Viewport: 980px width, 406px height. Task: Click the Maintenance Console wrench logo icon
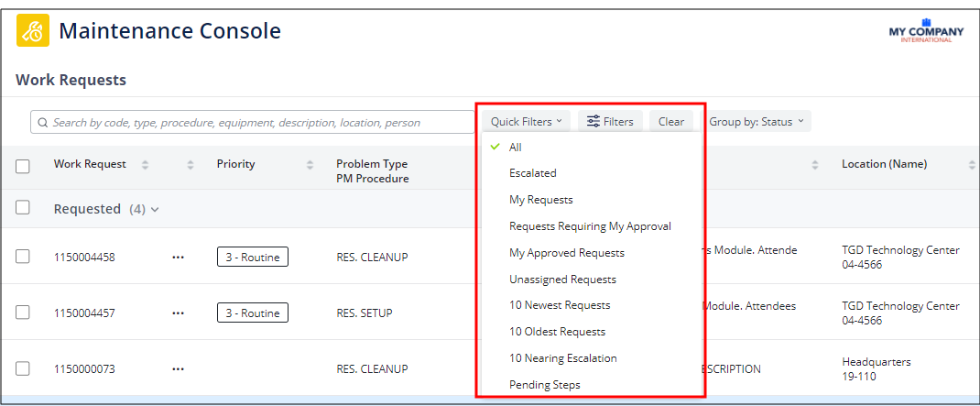tap(33, 31)
